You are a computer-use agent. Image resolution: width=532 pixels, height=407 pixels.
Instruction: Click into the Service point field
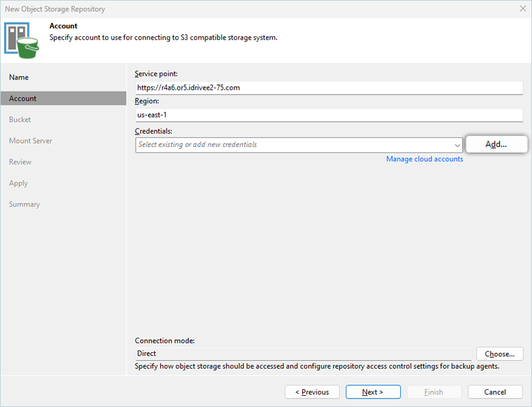328,87
